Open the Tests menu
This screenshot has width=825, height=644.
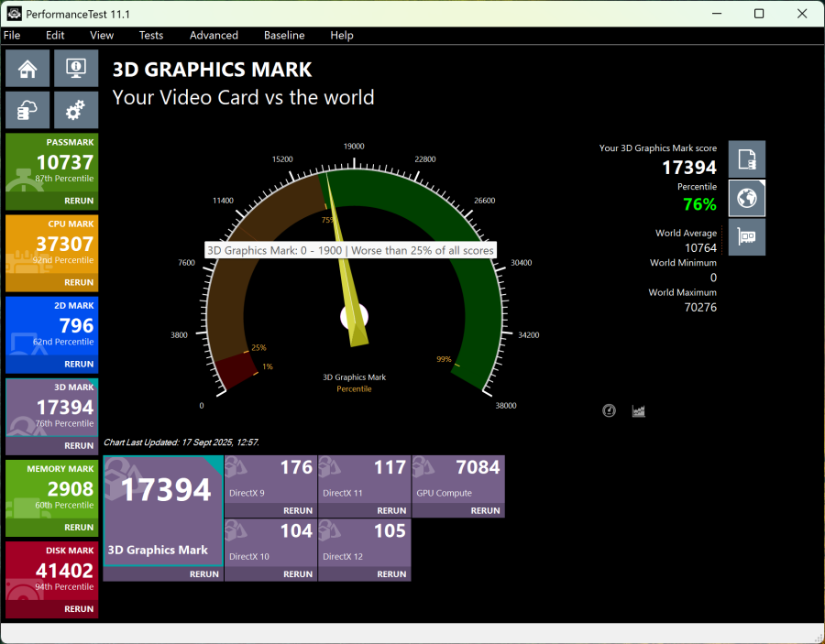tap(151, 35)
